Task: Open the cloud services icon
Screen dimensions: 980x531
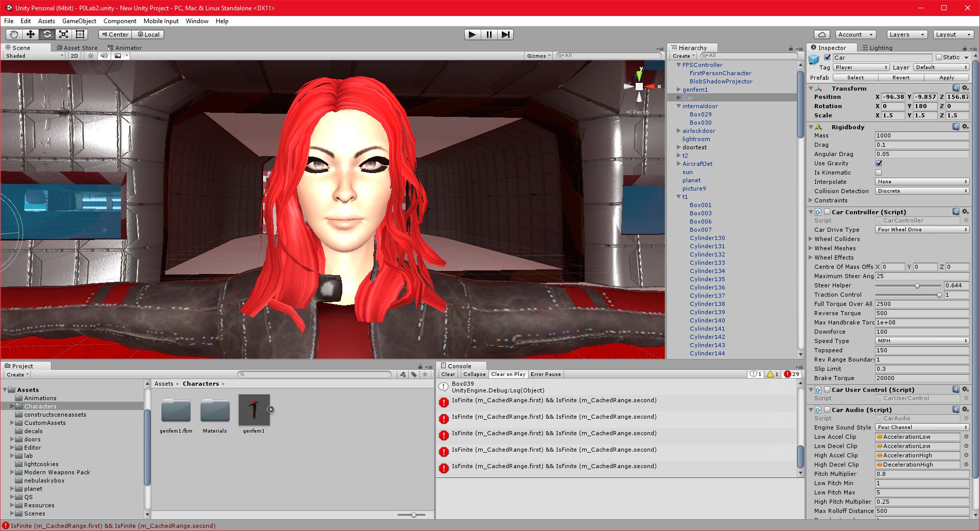Action: tap(822, 35)
